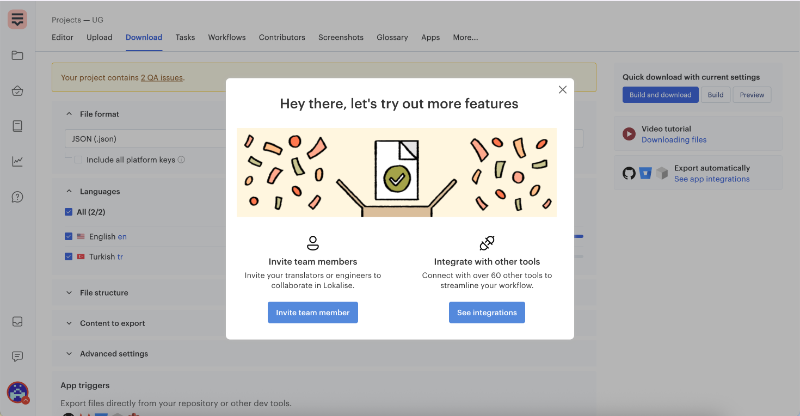Switch to the Editor tab
800x416 pixels.
tap(62, 37)
